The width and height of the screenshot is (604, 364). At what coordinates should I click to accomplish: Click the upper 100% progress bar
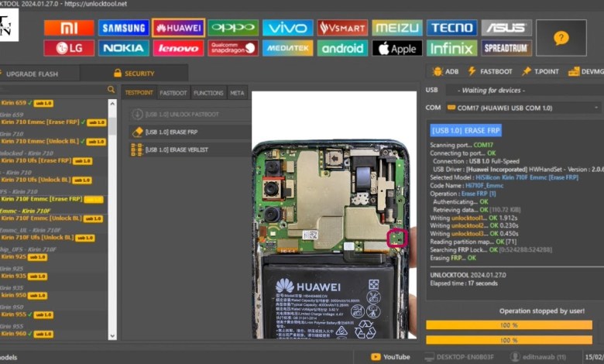508,325
